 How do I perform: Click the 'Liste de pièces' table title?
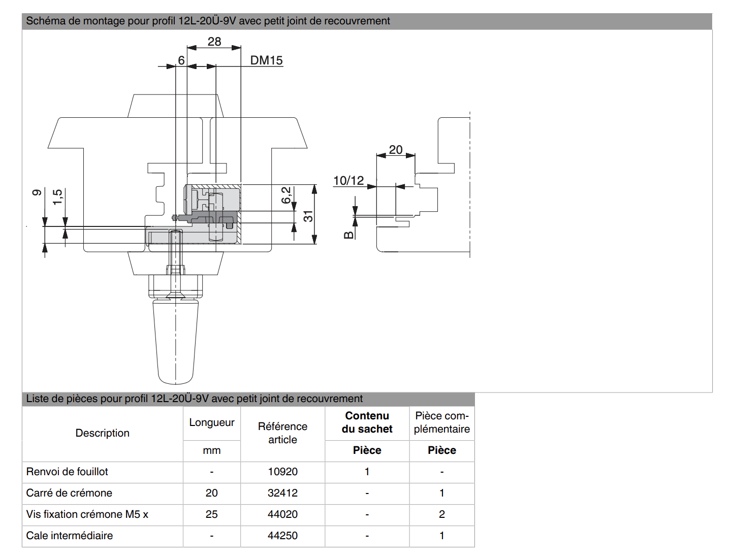pyautogui.click(x=194, y=399)
